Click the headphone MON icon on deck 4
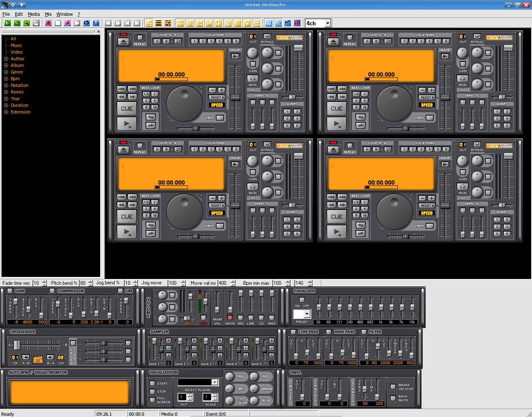Screen dimensions: 532x417 pyautogui.click(x=463, y=187)
